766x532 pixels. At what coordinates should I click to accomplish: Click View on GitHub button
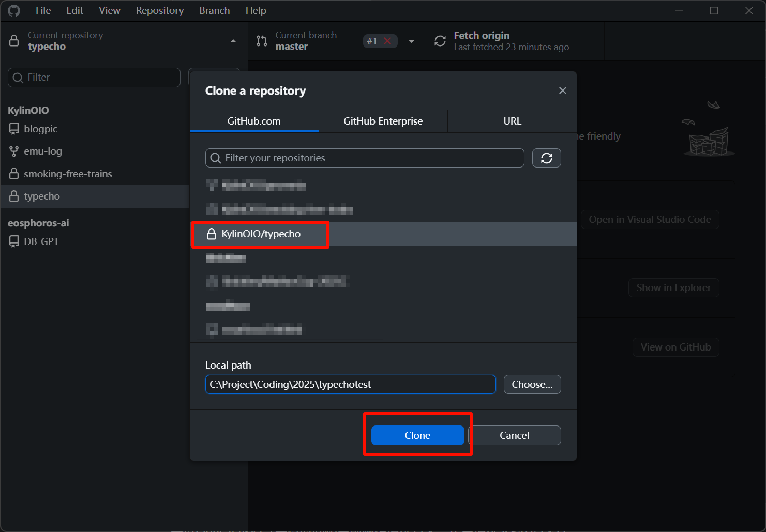[676, 347]
